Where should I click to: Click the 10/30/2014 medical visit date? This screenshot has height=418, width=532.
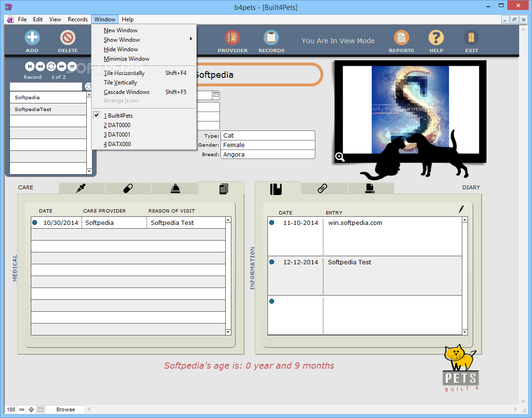tap(60, 223)
